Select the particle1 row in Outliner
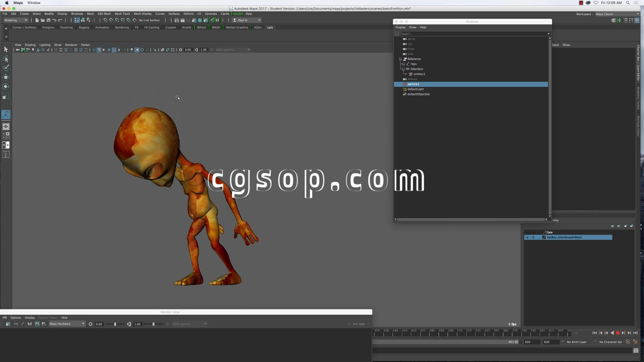The width and height of the screenshot is (644, 362). click(471, 84)
